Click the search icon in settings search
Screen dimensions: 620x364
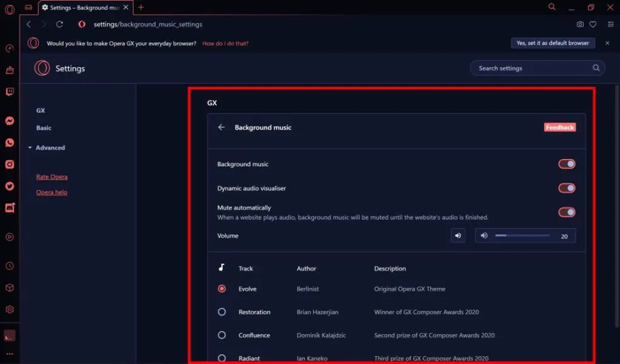(596, 68)
